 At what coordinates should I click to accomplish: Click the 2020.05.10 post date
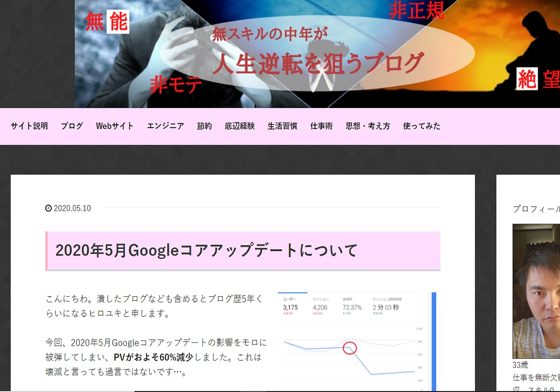pyautogui.click(x=72, y=208)
